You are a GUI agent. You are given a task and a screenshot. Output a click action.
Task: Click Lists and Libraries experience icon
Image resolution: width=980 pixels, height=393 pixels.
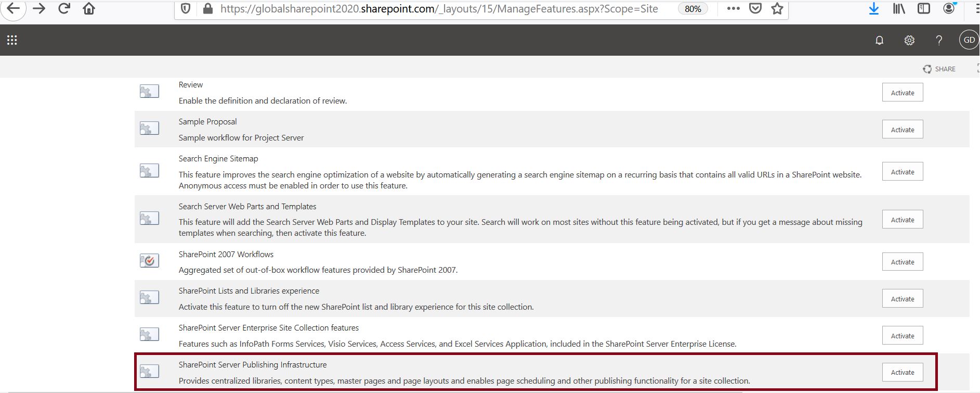(x=149, y=298)
